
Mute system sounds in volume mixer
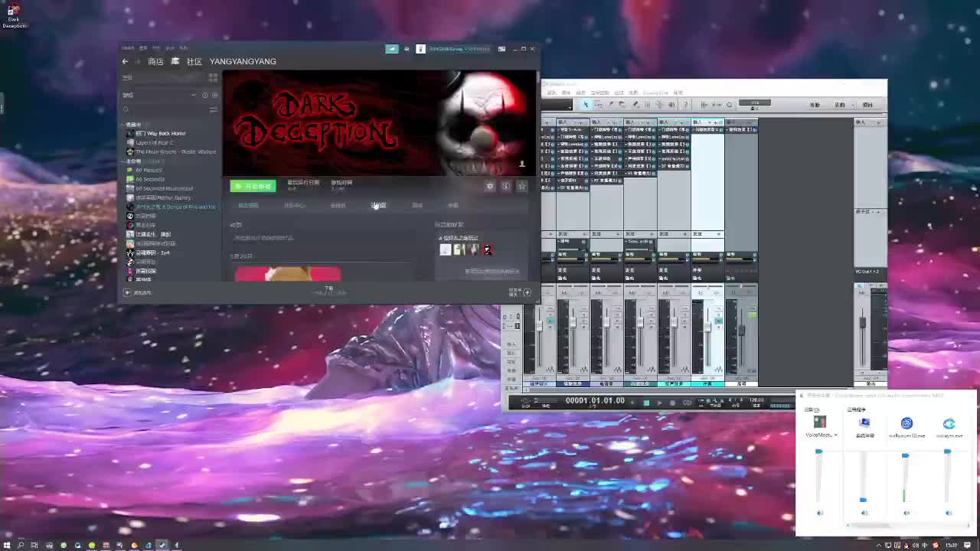[864, 513]
